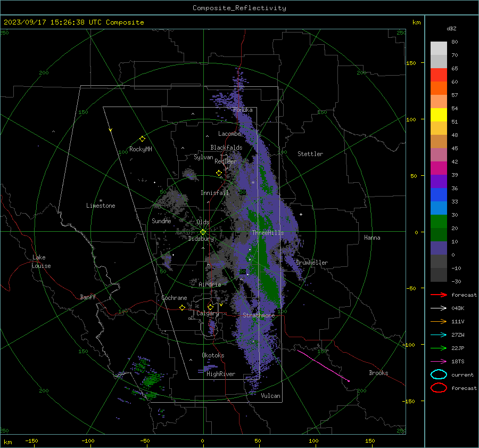479x448 pixels.
Task: Choose the dark grey -10 dBZ swatch
Action: click(x=439, y=274)
